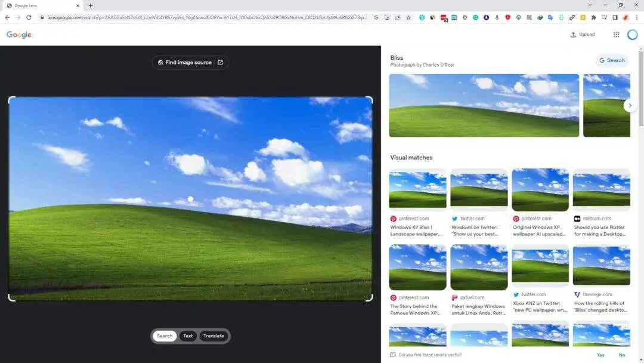Image resolution: width=644 pixels, height=363 pixels.
Task: Select the Text mode tab
Action: tap(188, 336)
